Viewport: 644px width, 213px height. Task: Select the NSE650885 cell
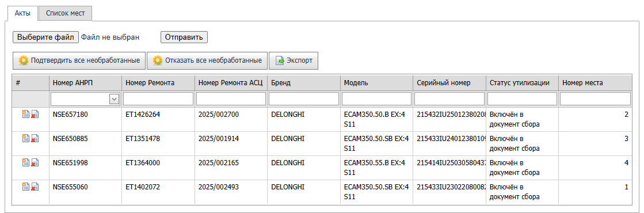85,143
